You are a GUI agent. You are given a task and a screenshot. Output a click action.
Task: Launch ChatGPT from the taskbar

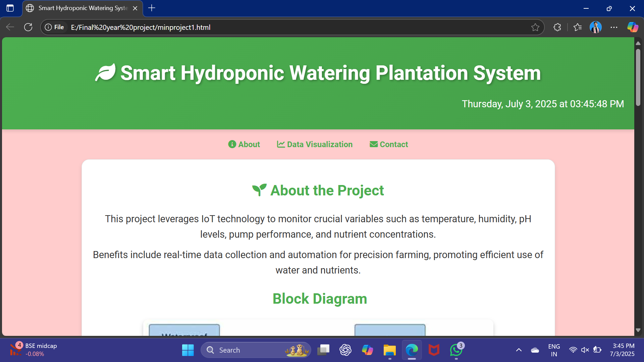(345, 350)
